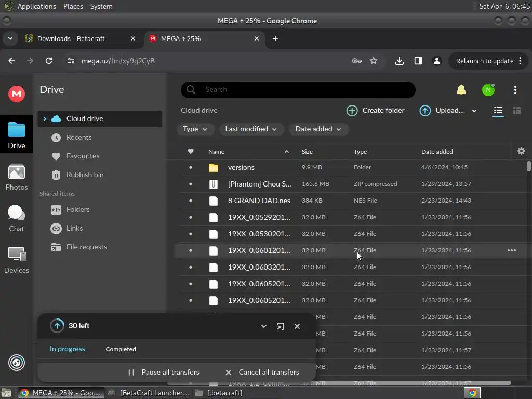
Task: Open Date added filter dropdown
Action: [318, 129]
